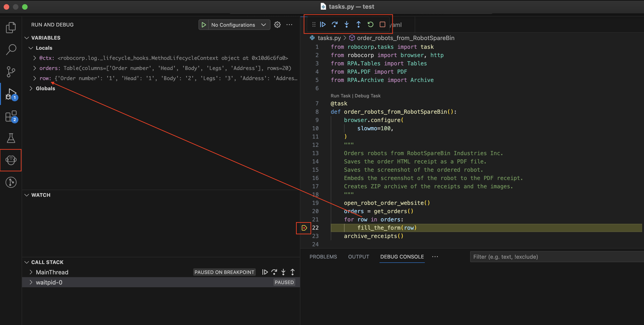Open the Git graph icon in activity bar
The width and height of the screenshot is (644, 325).
coord(11,182)
